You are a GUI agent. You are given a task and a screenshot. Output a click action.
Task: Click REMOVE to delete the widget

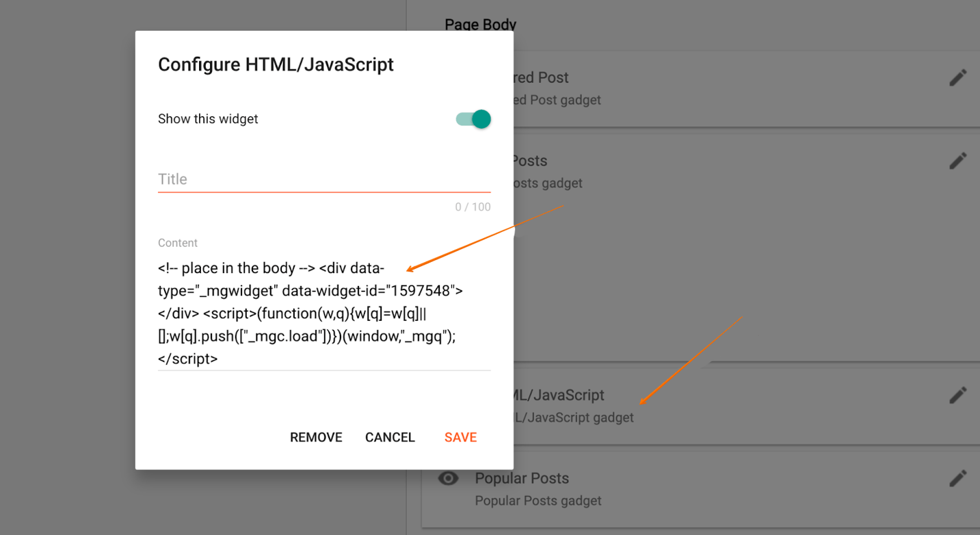click(x=315, y=437)
